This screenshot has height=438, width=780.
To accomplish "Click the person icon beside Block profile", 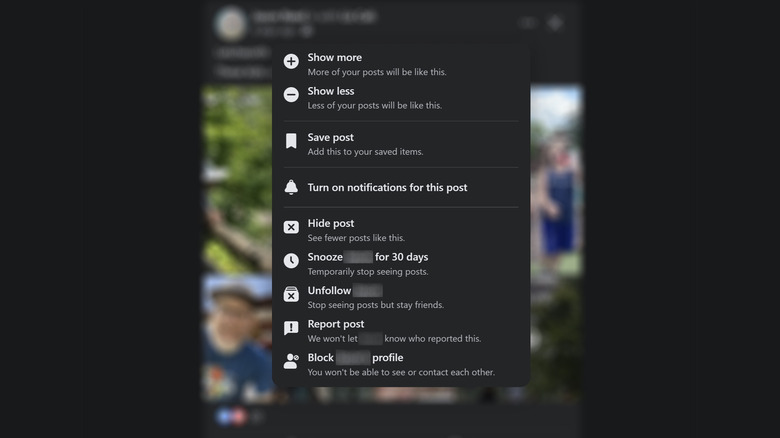I will click(x=291, y=361).
